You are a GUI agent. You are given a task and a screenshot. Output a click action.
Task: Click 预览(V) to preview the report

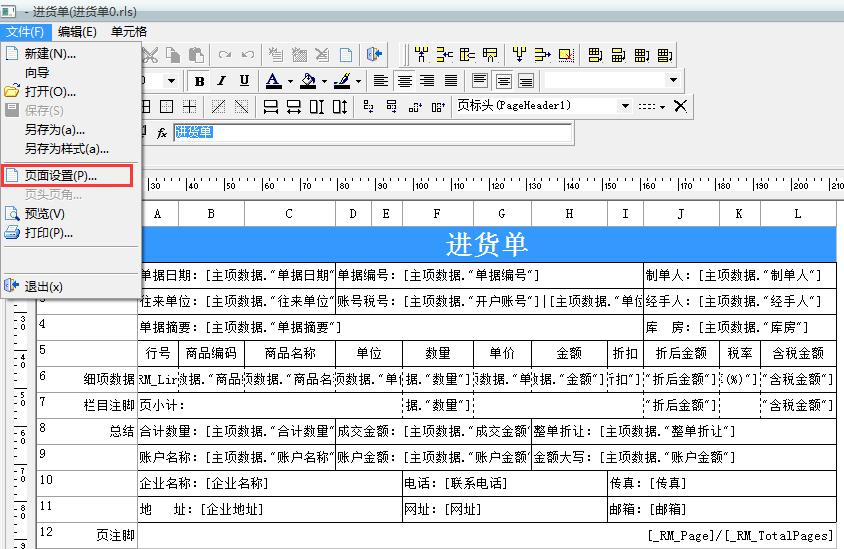pyautogui.click(x=45, y=214)
